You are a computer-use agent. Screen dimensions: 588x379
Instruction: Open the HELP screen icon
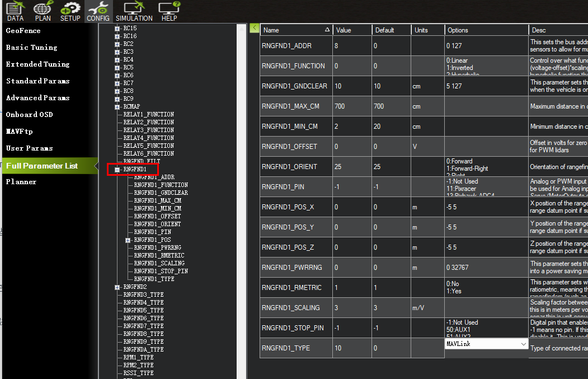pyautogui.click(x=169, y=11)
